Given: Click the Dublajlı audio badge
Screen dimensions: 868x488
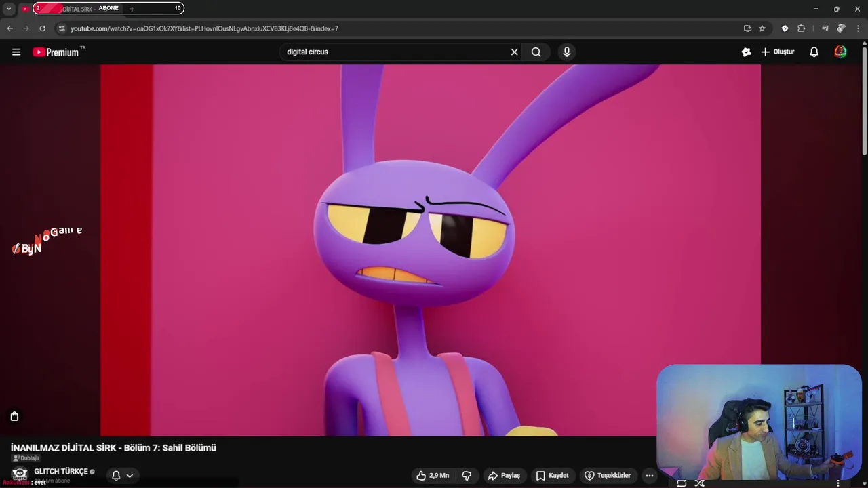Looking at the screenshot, I should (x=26, y=458).
